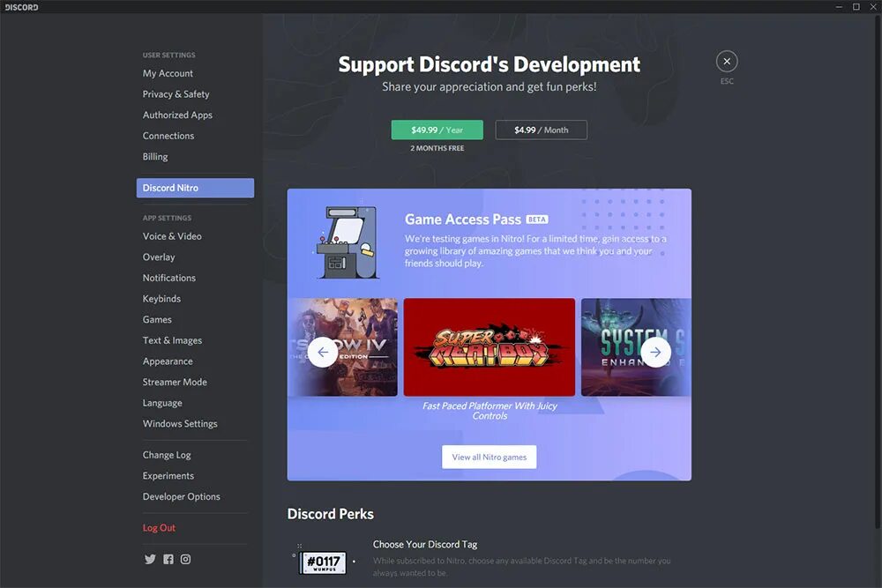Viewport: 882px width, 588px height.
Task: Open Windows Settings page
Action: [x=180, y=423]
